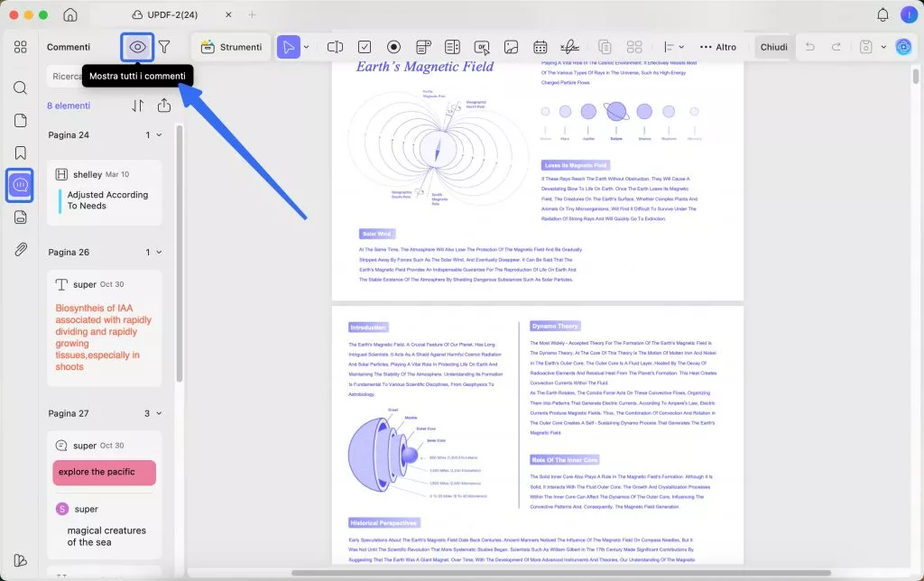The width and height of the screenshot is (924, 581).
Task: Open the UPDF AI assistant
Action: (903, 47)
